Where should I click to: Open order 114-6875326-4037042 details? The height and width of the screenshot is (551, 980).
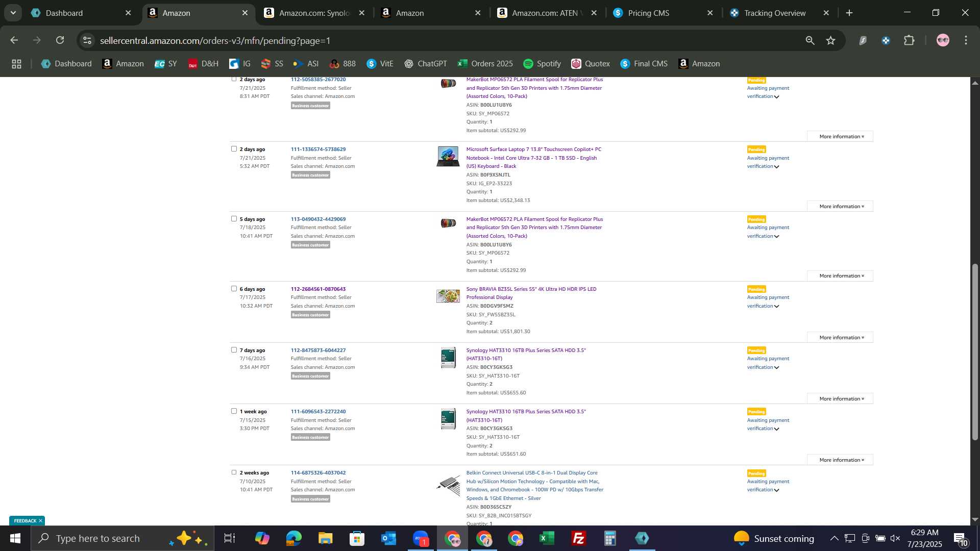pos(318,473)
